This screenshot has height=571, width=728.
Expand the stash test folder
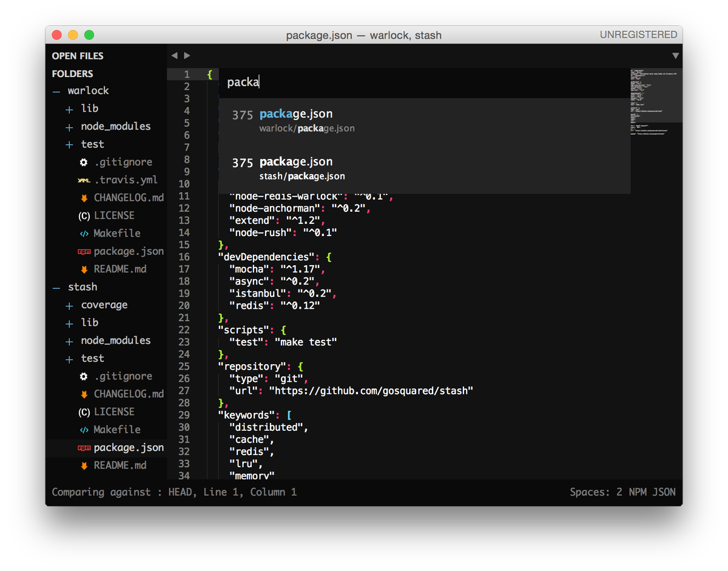point(69,359)
